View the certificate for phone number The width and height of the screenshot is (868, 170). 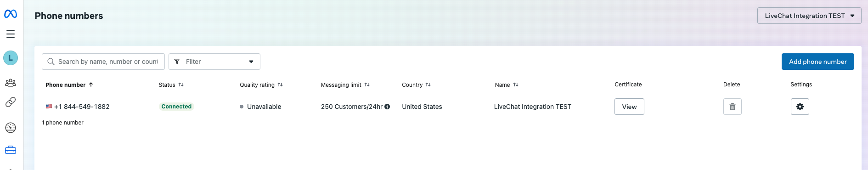(x=629, y=107)
